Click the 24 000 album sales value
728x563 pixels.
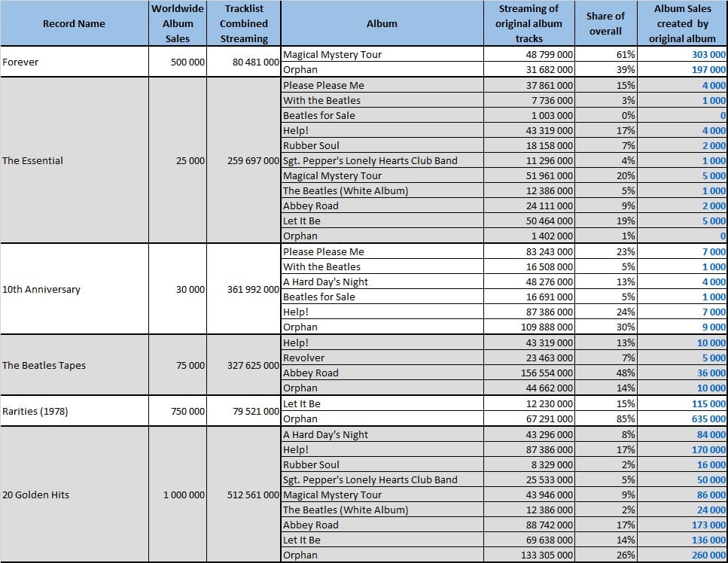pyautogui.click(x=682, y=510)
